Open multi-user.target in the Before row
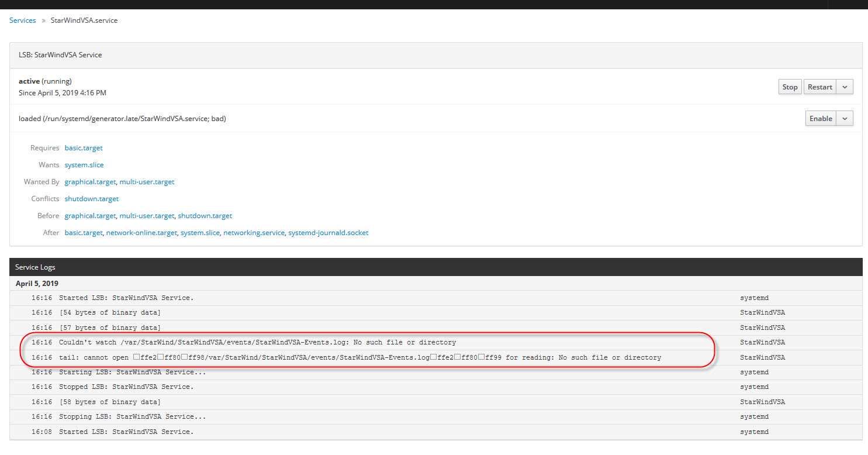868x455 pixels. tap(147, 216)
